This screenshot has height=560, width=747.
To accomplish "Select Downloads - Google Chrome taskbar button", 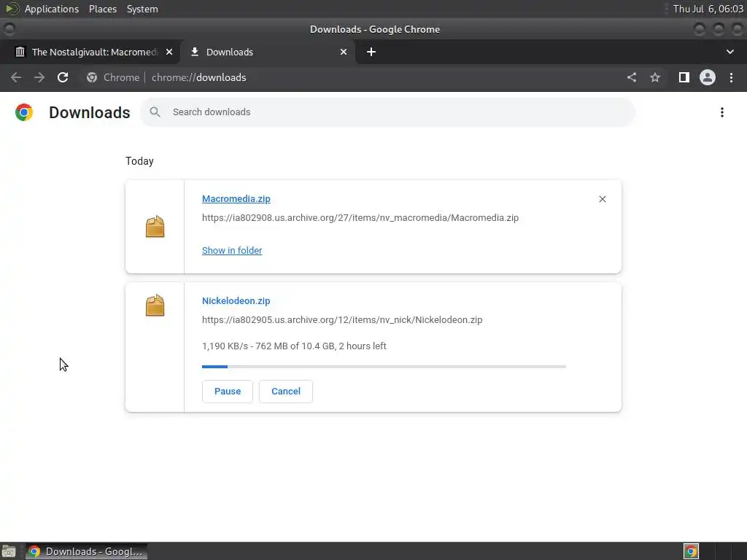I will point(87,551).
